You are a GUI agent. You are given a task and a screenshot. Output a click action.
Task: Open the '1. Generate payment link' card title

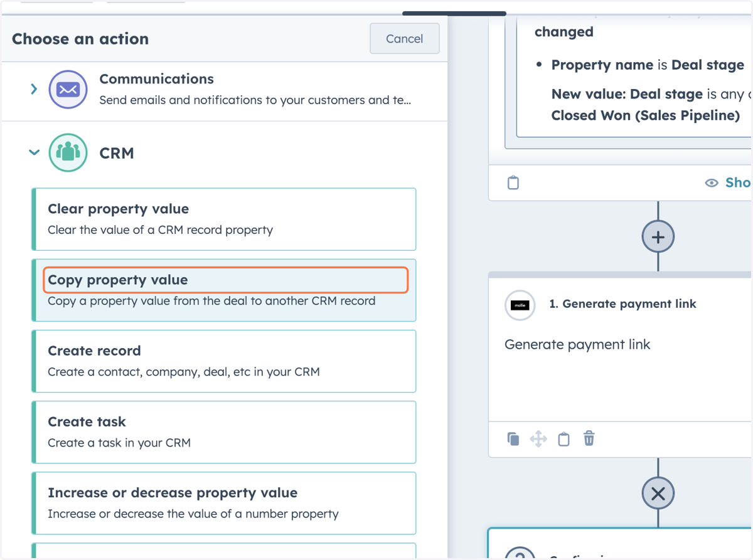tap(622, 304)
